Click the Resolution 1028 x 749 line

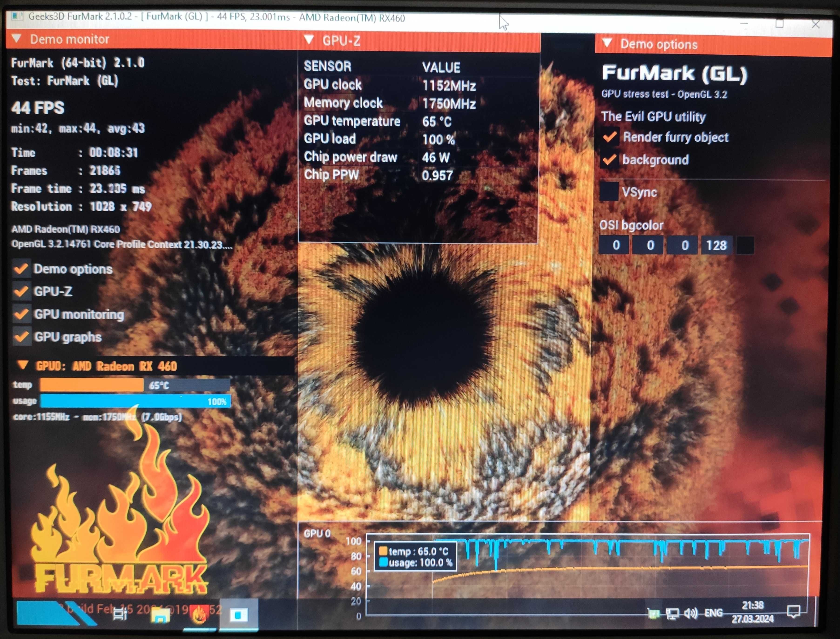pyautogui.click(x=81, y=206)
